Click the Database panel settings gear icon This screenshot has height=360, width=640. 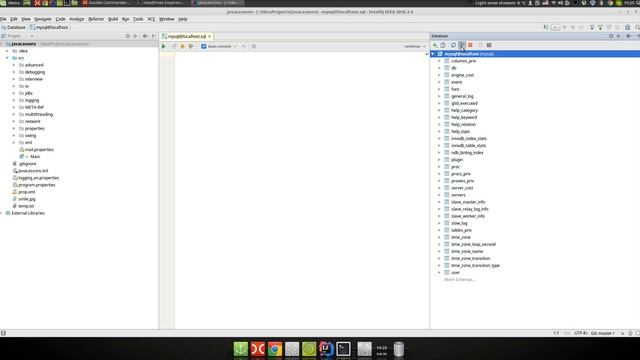coord(628,36)
